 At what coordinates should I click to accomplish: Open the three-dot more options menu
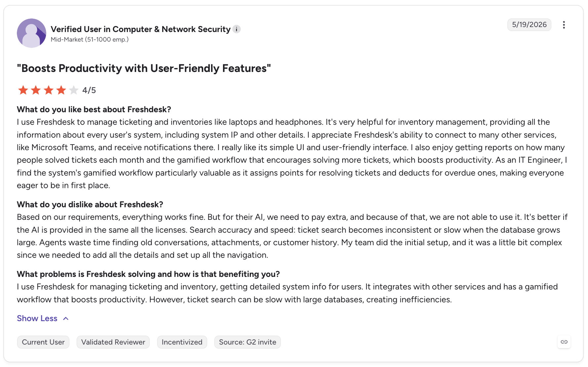(x=564, y=25)
